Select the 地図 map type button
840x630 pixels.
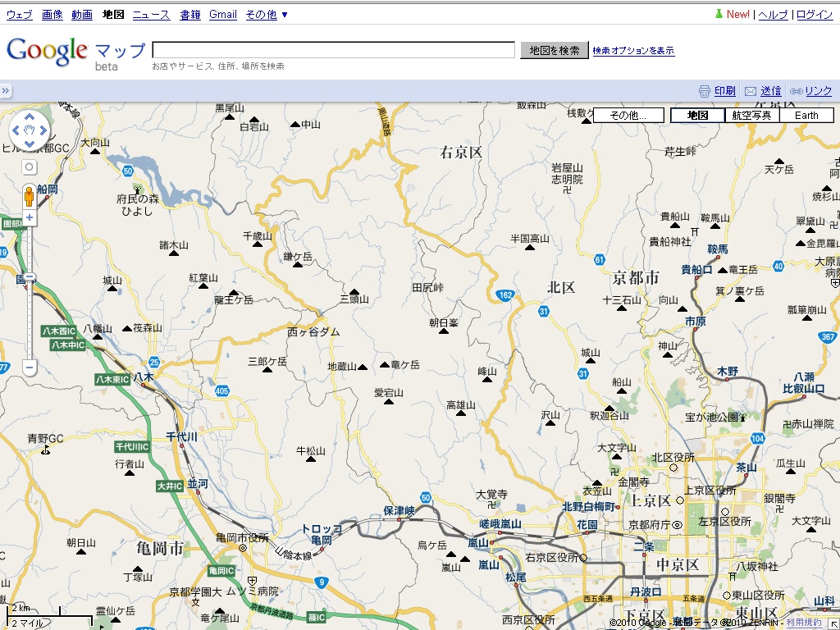point(697,116)
